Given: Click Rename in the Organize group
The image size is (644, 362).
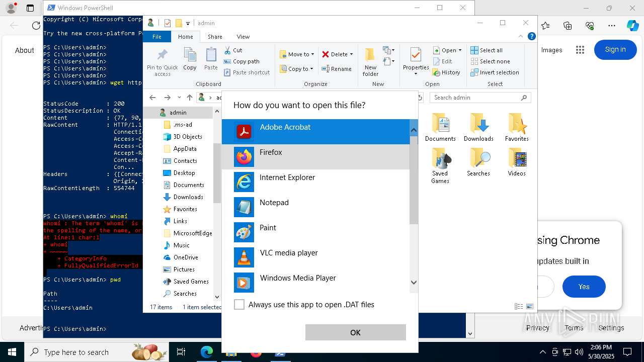Looking at the screenshot, I should click(x=337, y=69).
